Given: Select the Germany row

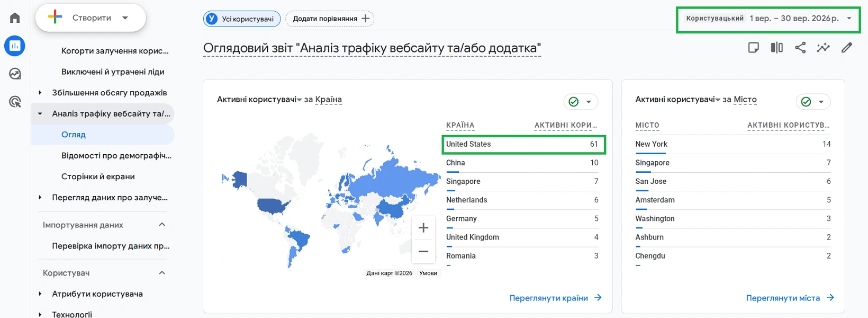Looking at the screenshot, I should 522,218.
